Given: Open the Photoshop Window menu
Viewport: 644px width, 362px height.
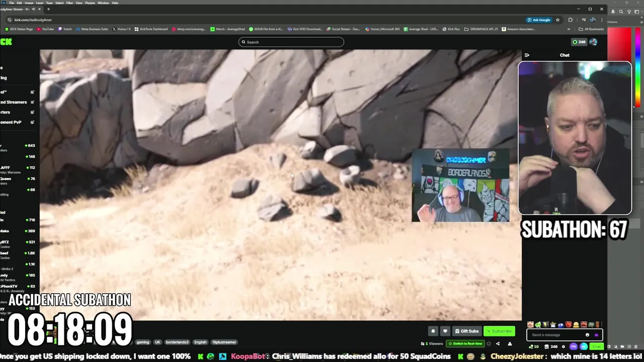Looking at the screenshot, I should tap(103, 3).
